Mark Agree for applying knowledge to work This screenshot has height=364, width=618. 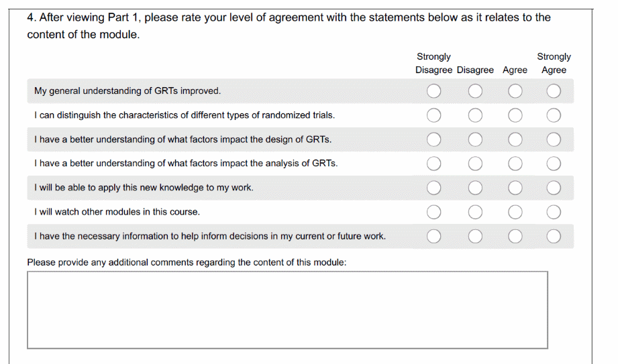(x=515, y=188)
